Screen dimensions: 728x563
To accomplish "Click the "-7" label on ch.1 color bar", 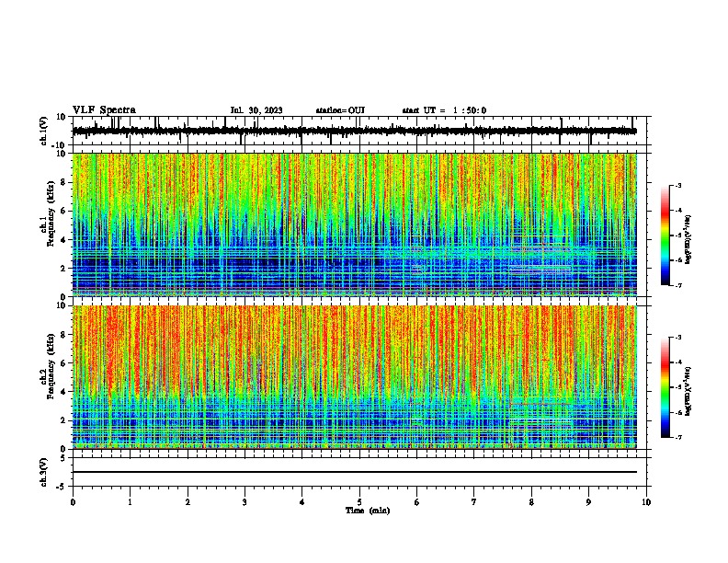I will (x=678, y=285).
